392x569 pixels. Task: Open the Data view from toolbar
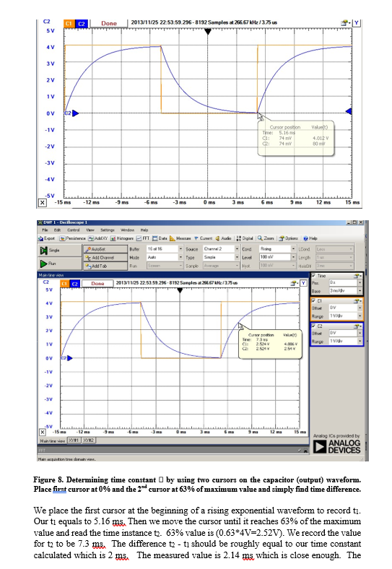(160, 238)
